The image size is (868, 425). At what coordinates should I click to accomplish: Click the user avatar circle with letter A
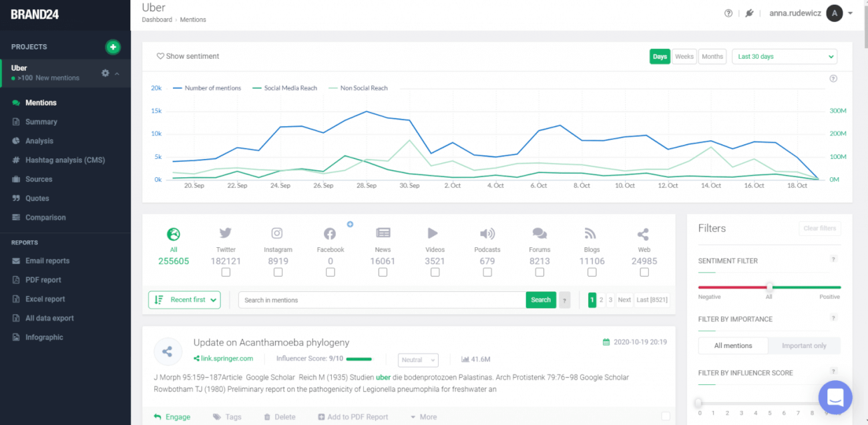[834, 13]
